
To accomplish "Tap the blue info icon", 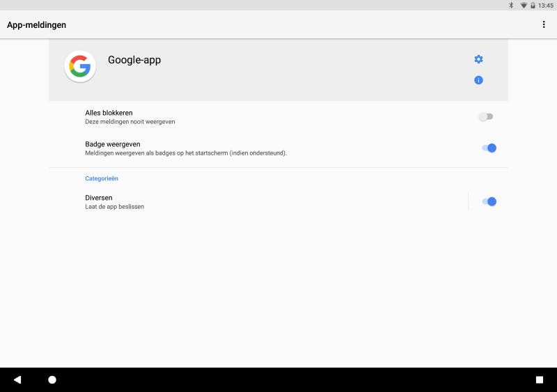I will tap(478, 80).
